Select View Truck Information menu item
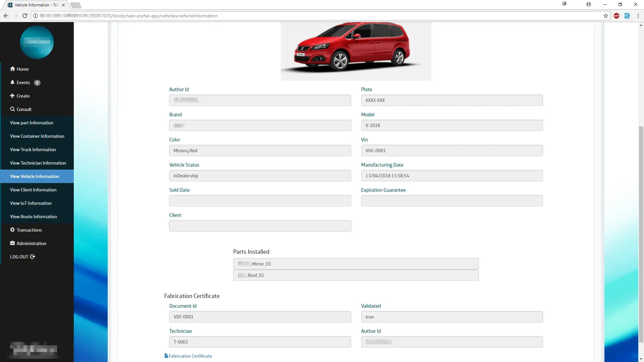 coord(33,149)
